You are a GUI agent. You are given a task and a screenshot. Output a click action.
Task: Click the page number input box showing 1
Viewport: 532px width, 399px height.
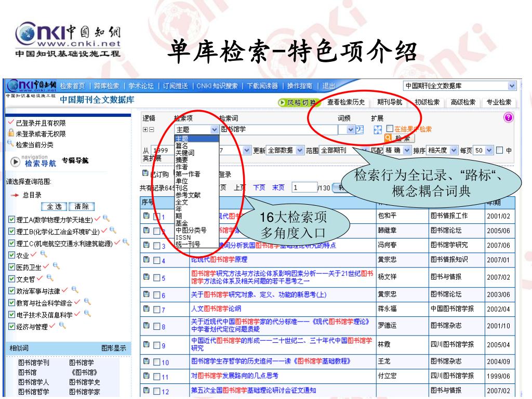(x=304, y=188)
